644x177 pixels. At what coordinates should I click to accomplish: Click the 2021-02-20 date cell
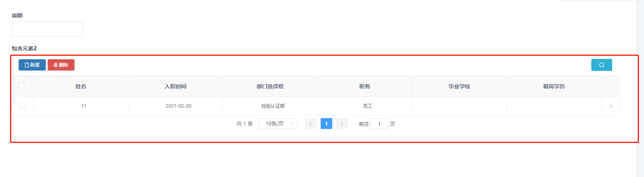[178, 106]
